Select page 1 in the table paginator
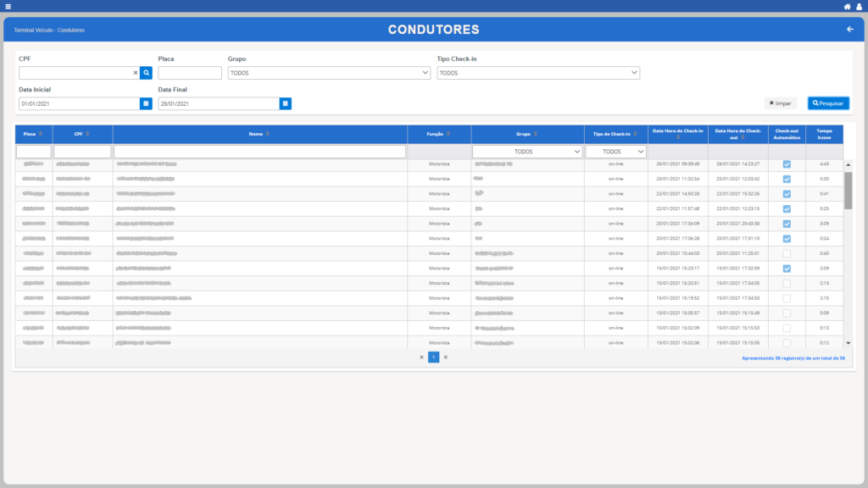Viewport: 868px width, 488px height. point(433,358)
